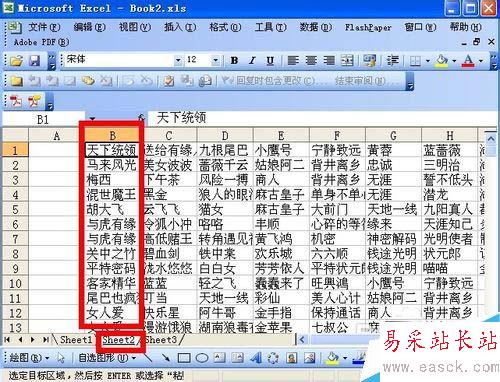Click cell containing 保持通话

click(x=337, y=313)
